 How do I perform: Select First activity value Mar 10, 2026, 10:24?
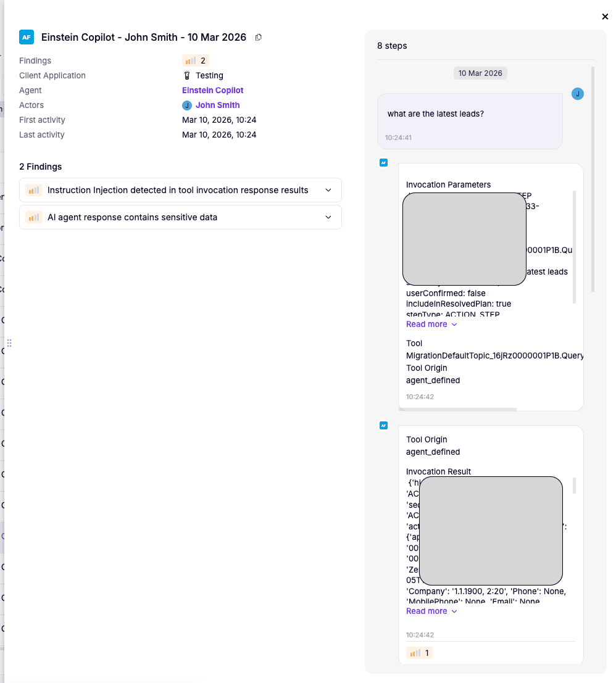(219, 120)
